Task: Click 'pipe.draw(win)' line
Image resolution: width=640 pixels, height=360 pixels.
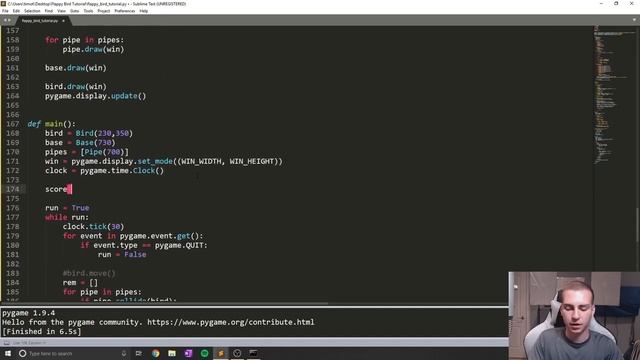Action: pos(93,49)
